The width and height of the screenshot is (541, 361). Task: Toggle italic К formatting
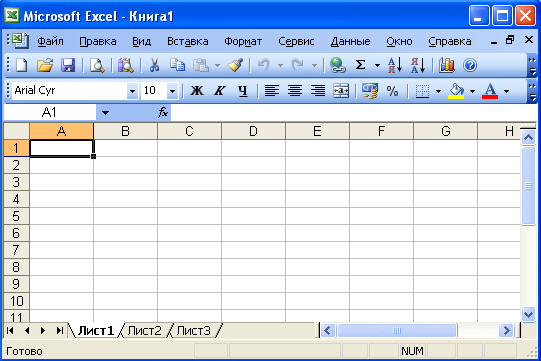(220, 91)
